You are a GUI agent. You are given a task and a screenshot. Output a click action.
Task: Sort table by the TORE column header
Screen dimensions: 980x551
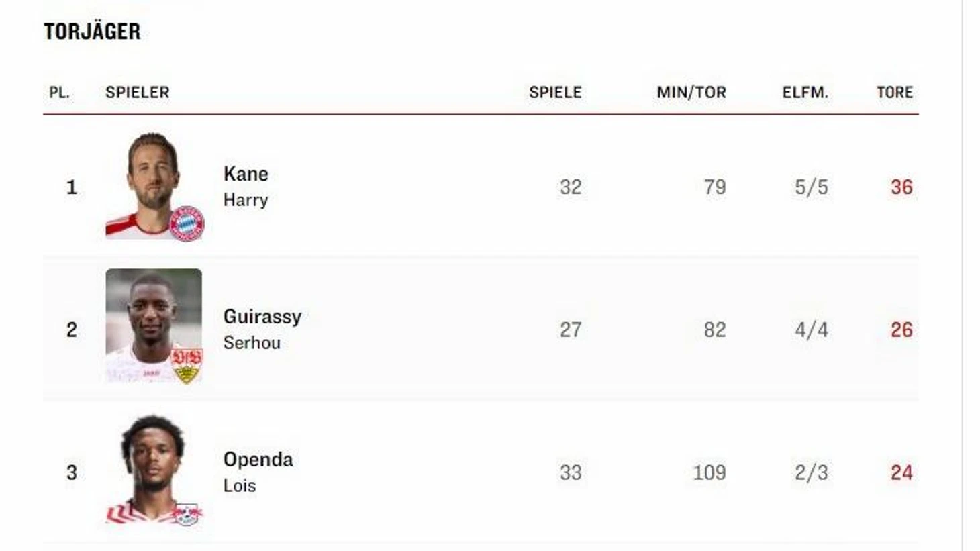click(x=895, y=93)
